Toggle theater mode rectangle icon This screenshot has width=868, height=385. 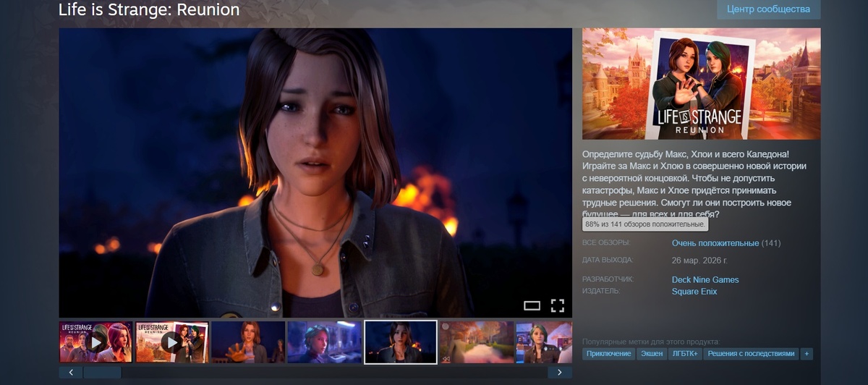[532, 305]
